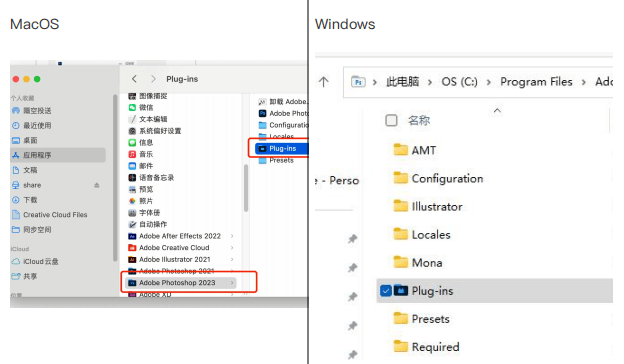Open Windows Locales folder
The image size is (624, 364).
point(422,235)
